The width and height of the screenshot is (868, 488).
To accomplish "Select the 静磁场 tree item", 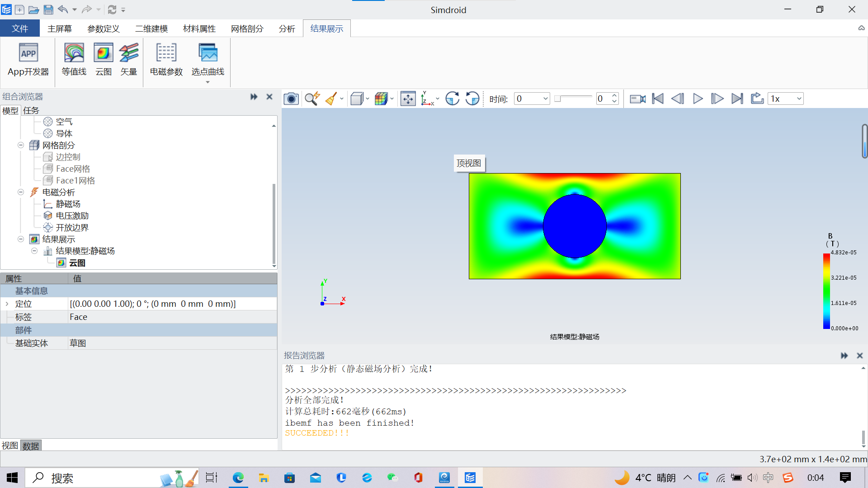I will click(x=68, y=204).
